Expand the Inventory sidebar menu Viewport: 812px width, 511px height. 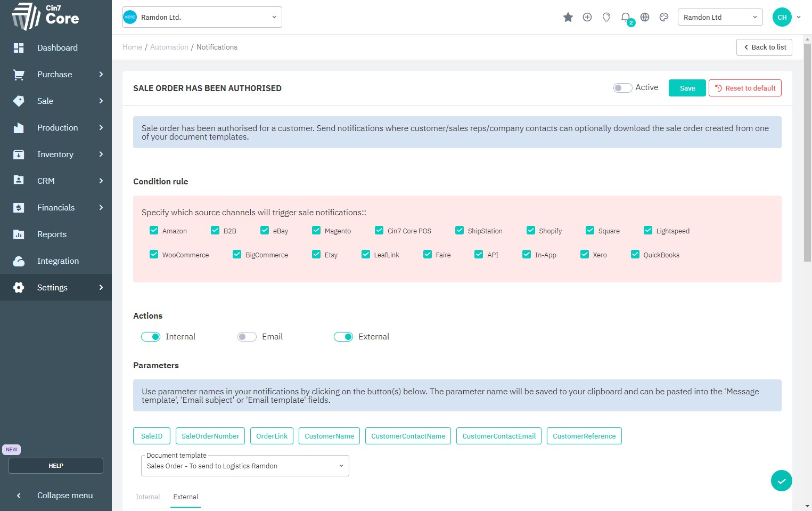(56, 155)
